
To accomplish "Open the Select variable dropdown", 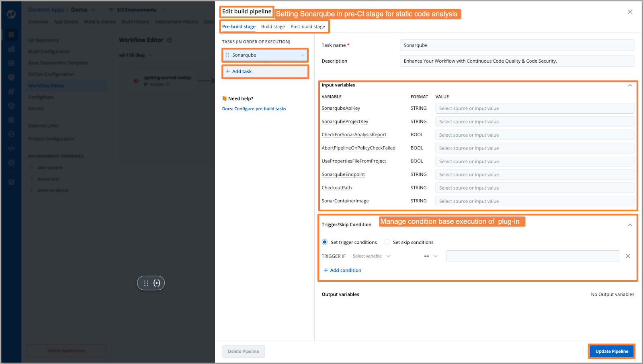I will click(x=371, y=256).
